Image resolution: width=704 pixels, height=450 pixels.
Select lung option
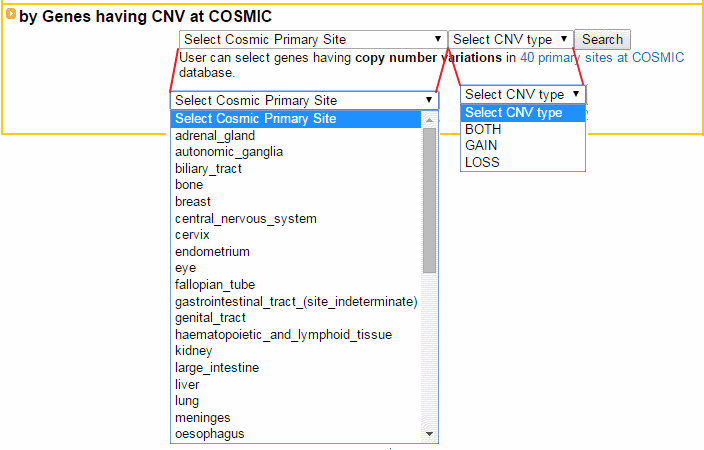[x=295, y=401]
